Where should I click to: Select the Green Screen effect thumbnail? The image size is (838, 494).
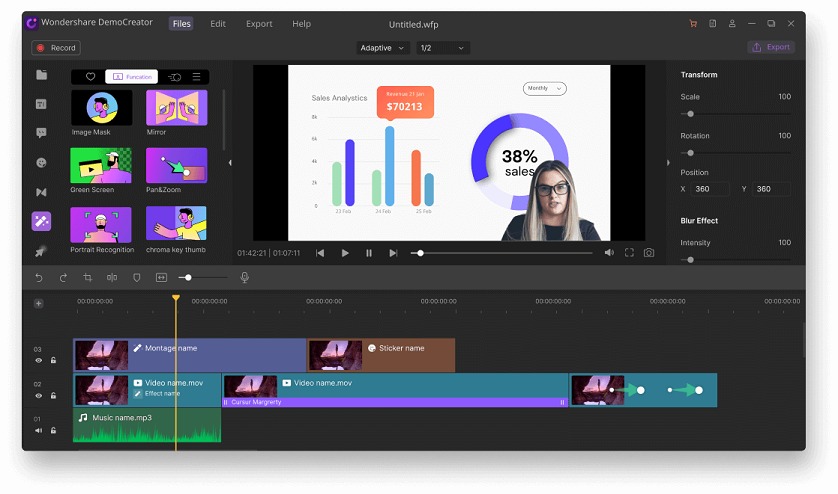100,165
